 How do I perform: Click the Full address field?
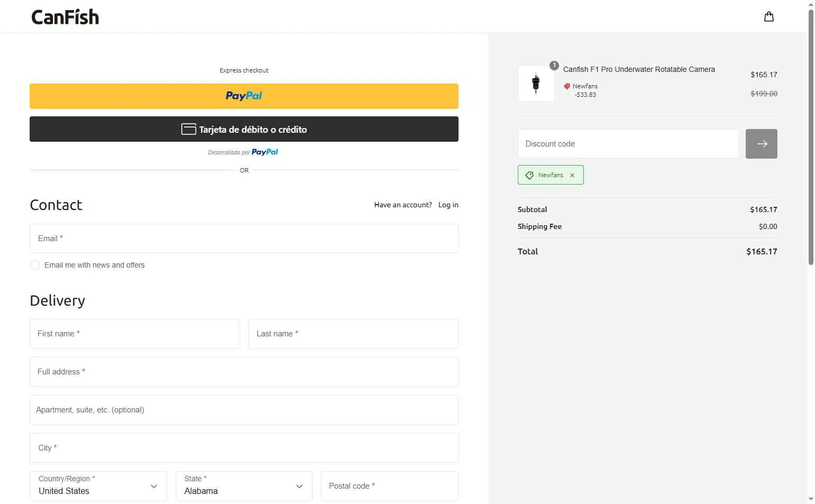244,372
